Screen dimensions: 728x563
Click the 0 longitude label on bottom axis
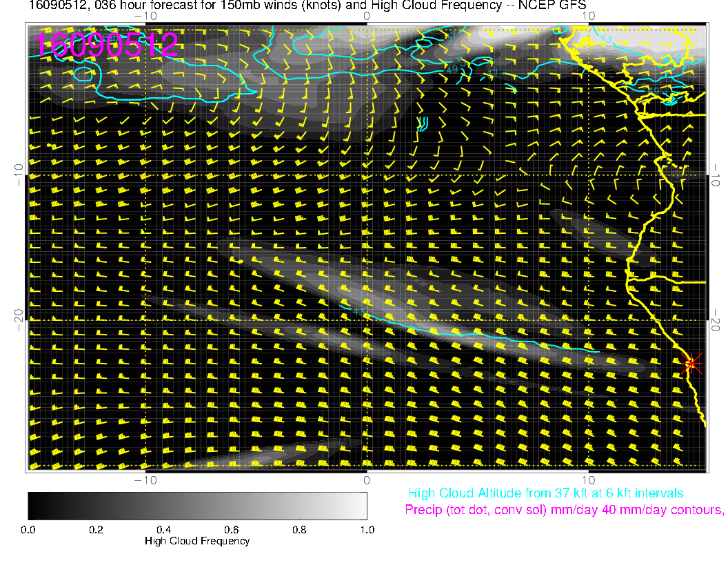pos(367,480)
